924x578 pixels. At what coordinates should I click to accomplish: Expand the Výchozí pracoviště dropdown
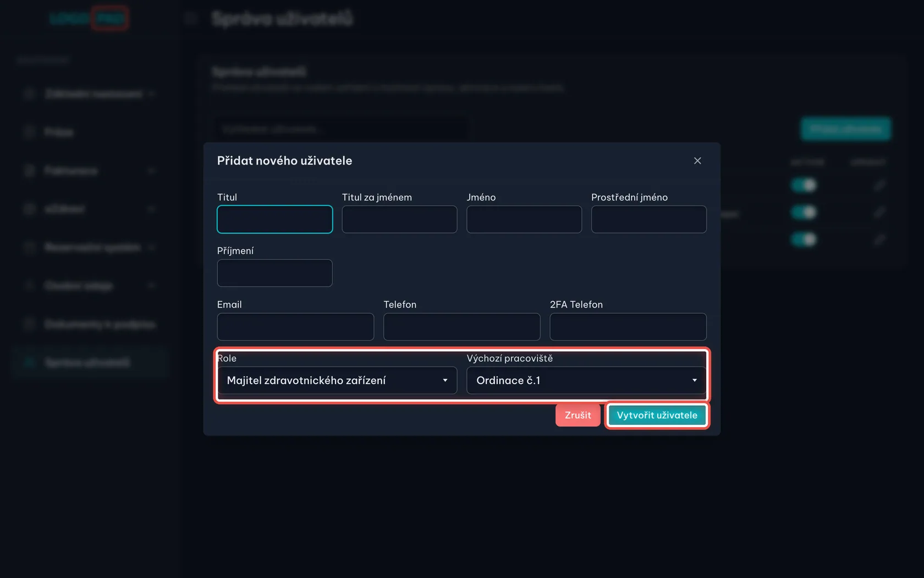pyautogui.click(x=586, y=380)
